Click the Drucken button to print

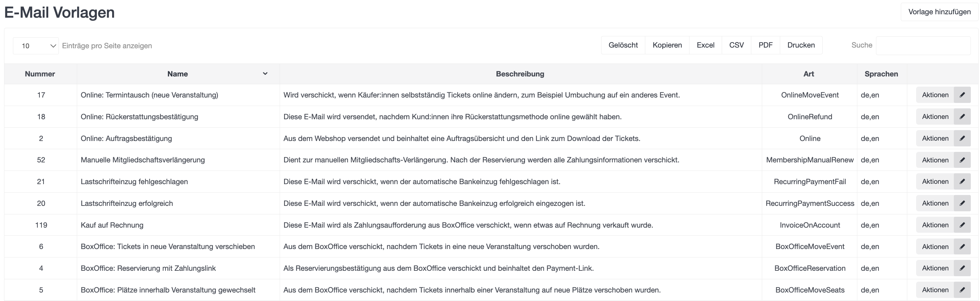[x=801, y=45]
